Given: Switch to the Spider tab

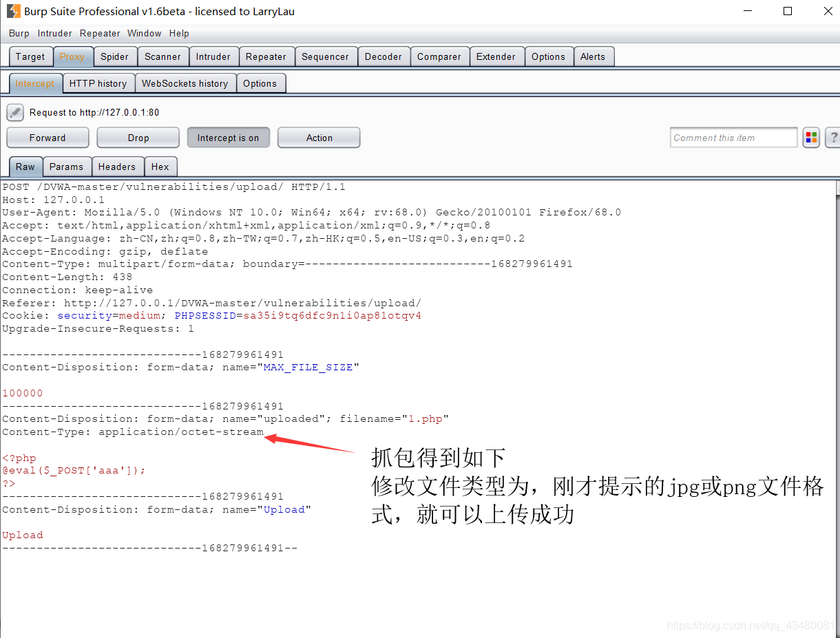Looking at the screenshot, I should click(x=114, y=56).
